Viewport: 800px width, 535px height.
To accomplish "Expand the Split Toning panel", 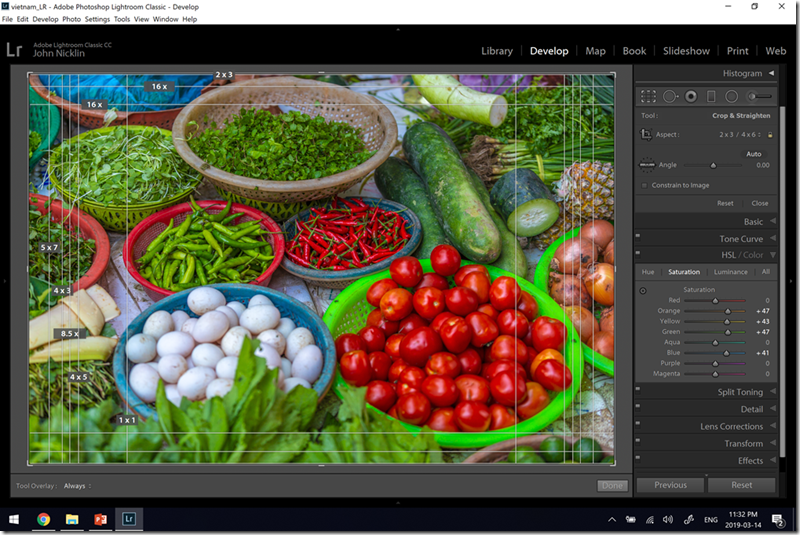I will pyautogui.click(x=740, y=392).
